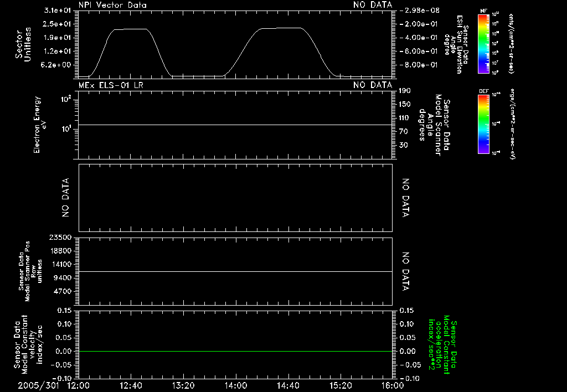
Task: Click the 'Electron Energy eV' axis title
Action: tap(39, 125)
